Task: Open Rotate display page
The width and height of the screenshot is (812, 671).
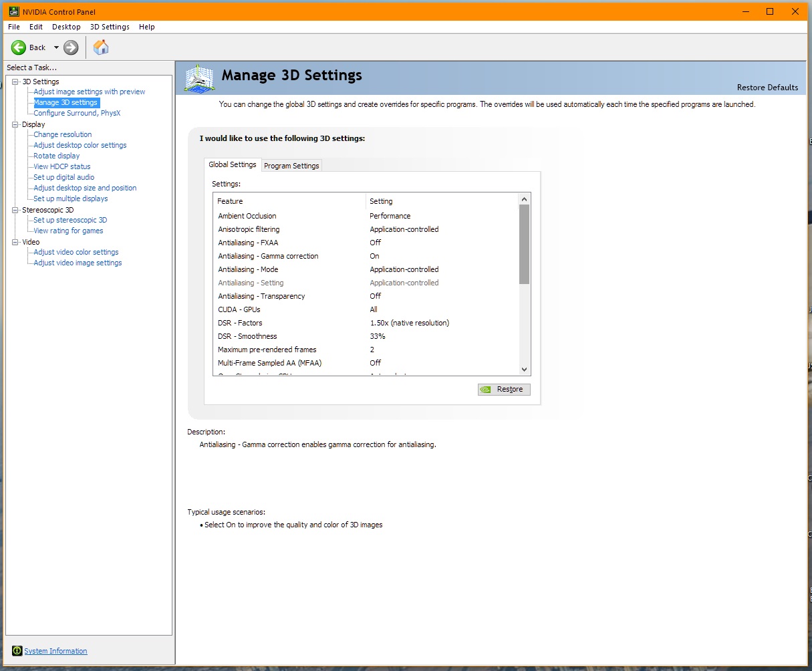Action: pos(57,156)
